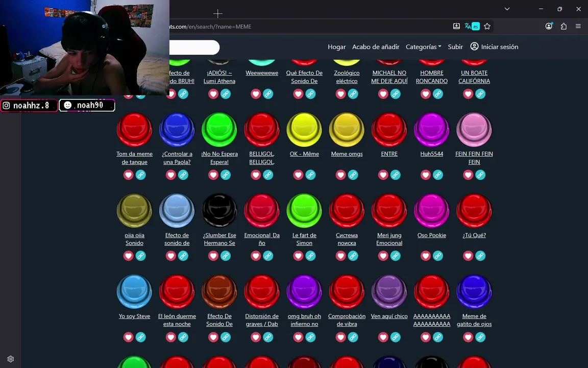The width and height of the screenshot is (588, 368).
Task: Expand the Categorías dropdown menu
Action: click(x=423, y=47)
